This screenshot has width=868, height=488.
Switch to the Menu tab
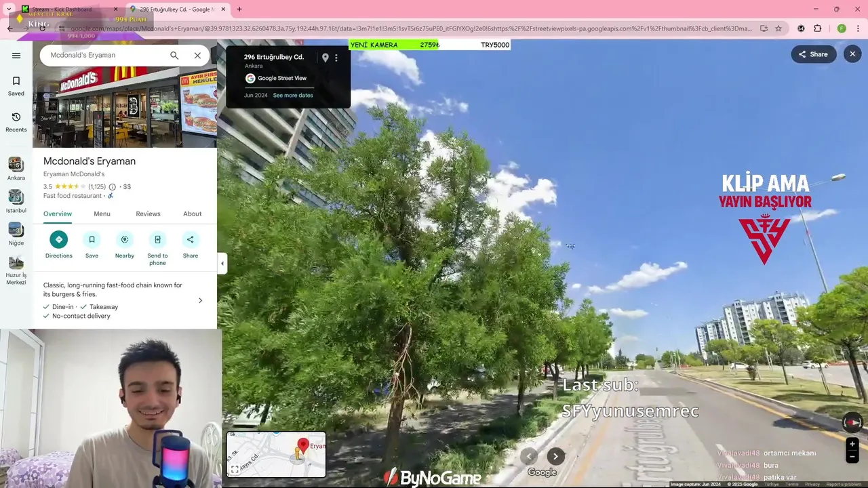pos(102,214)
